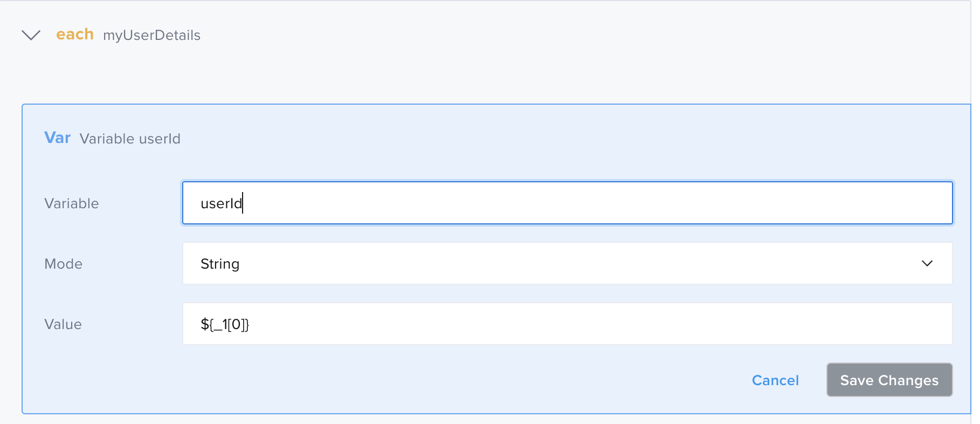
Task: Click the collapse chevron beside each
Action: click(31, 35)
